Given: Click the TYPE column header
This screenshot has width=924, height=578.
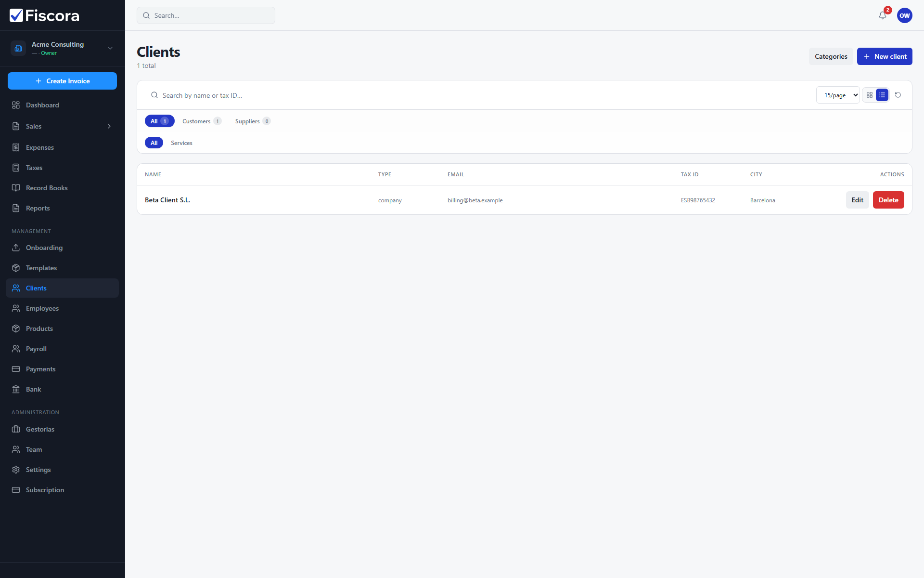Looking at the screenshot, I should coord(385,174).
